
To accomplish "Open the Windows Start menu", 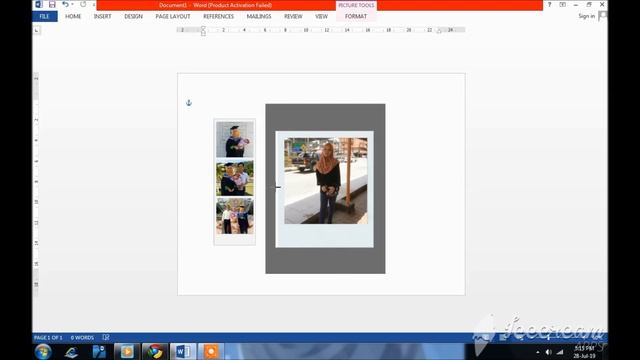I will point(43,351).
